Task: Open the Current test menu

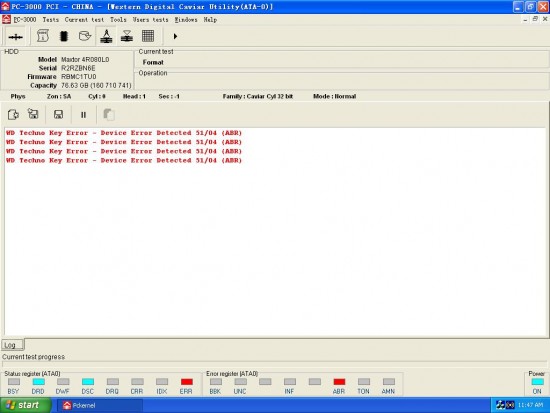Action: (x=84, y=20)
